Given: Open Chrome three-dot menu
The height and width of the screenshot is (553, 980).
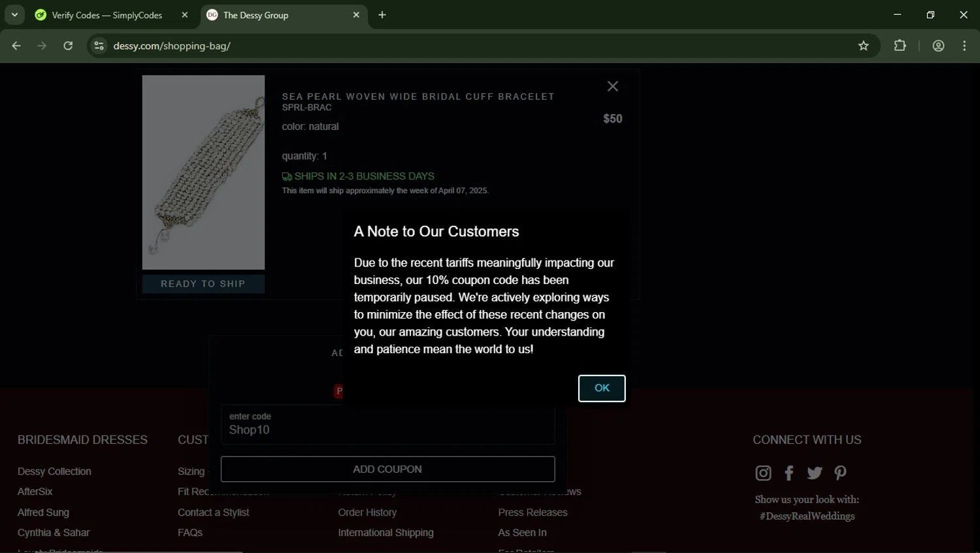Looking at the screenshot, I should [x=964, y=46].
